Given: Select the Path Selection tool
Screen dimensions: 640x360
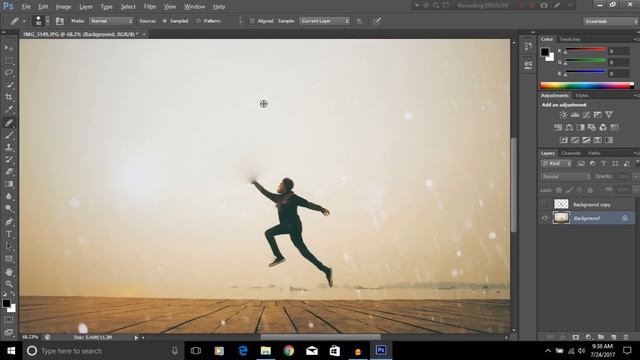Looking at the screenshot, I should point(9,246).
